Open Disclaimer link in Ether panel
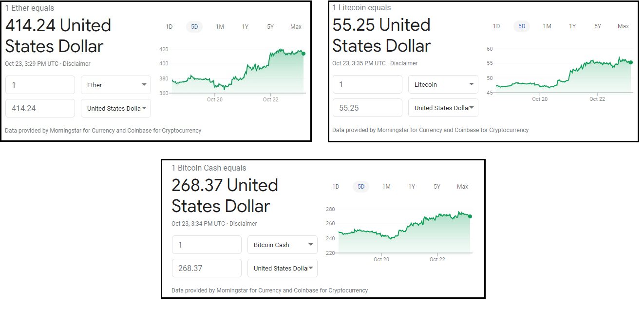Image resolution: width=644 pixels, height=310 pixels. click(x=76, y=64)
